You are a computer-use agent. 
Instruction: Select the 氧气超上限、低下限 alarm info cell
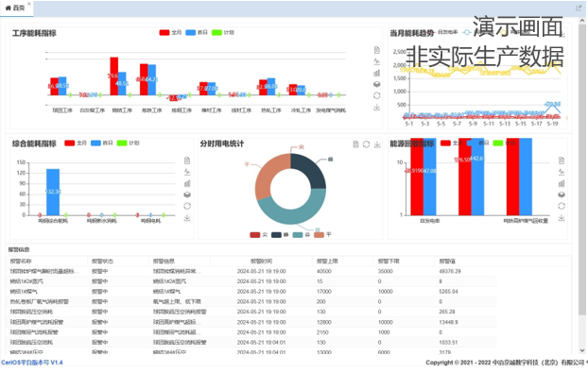(x=177, y=301)
